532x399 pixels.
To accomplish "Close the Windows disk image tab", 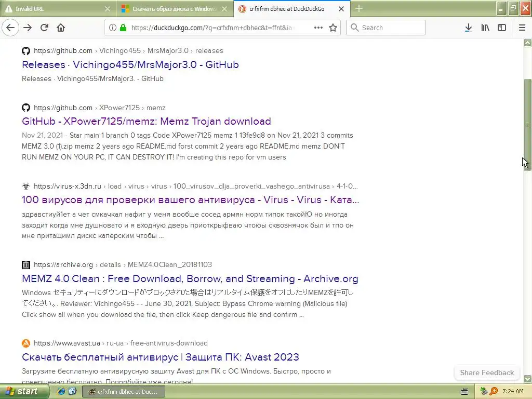I will (x=224, y=9).
